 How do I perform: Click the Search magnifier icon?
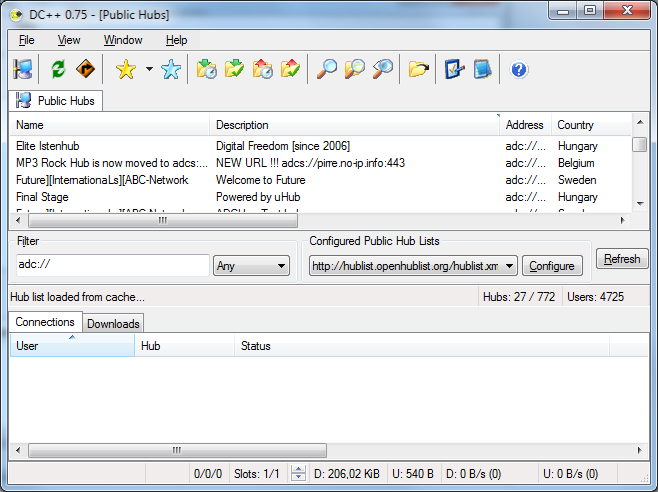pos(326,69)
